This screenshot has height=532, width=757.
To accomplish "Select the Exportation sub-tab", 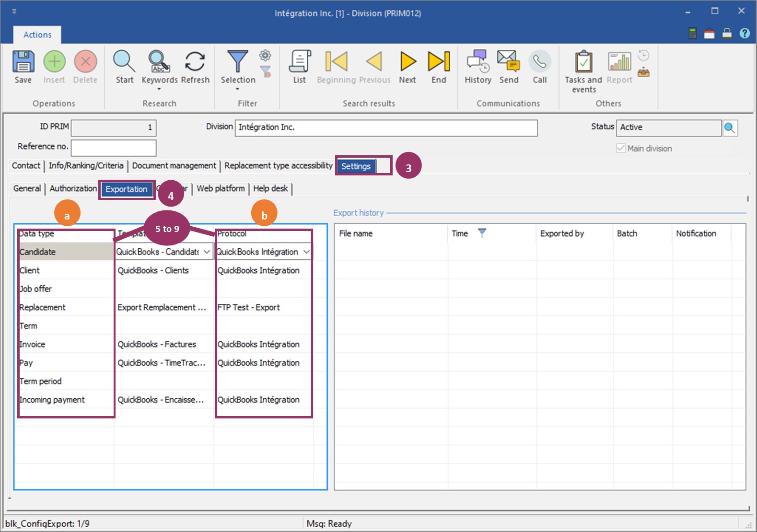I will click(127, 189).
